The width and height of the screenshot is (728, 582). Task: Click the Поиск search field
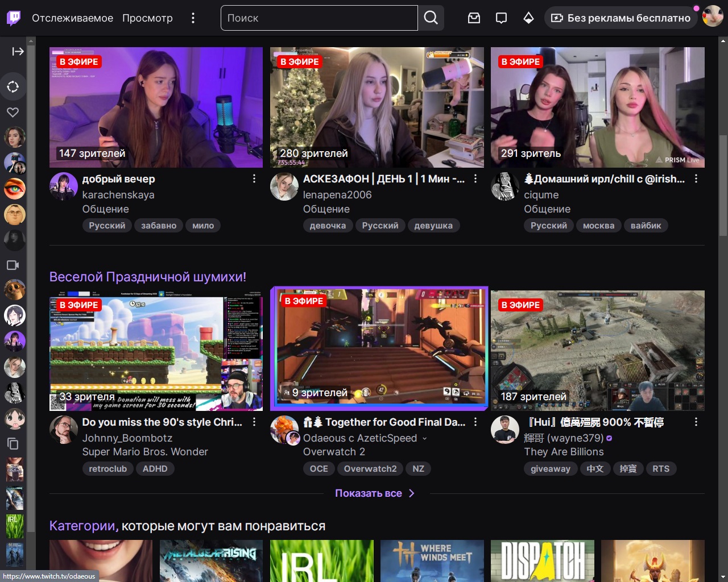pyautogui.click(x=319, y=18)
